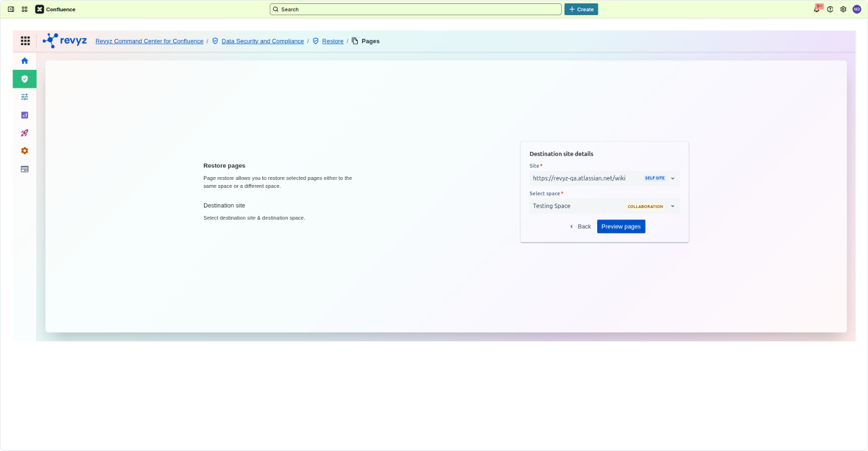Go Back to the previous step

580,227
